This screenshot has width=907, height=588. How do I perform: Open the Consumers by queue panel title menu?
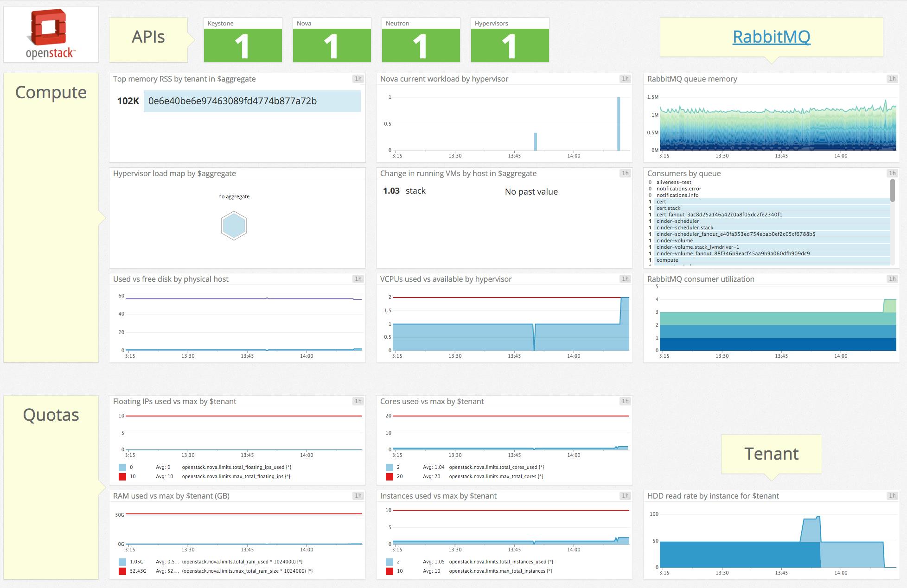point(683,173)
